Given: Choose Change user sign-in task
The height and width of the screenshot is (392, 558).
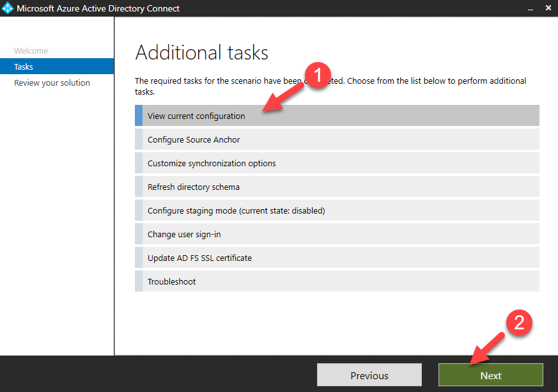Looking at the screenshot, I should (x=337, y=234).
